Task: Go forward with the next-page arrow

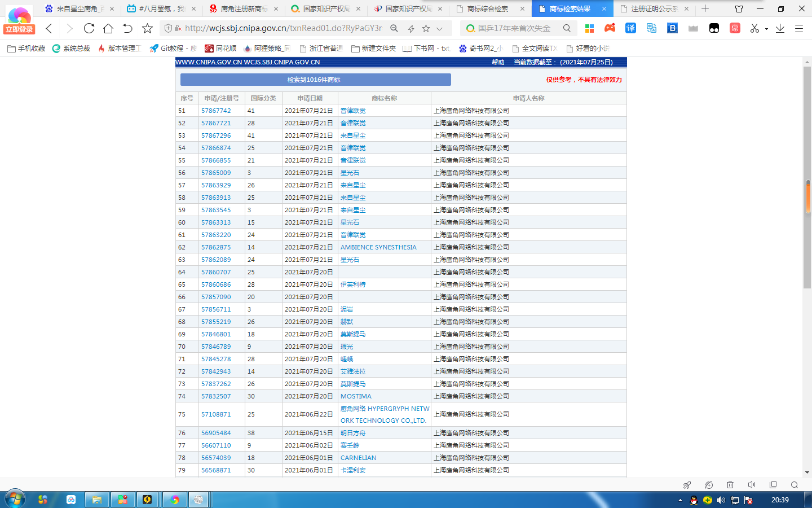Action: coord(69,28)
